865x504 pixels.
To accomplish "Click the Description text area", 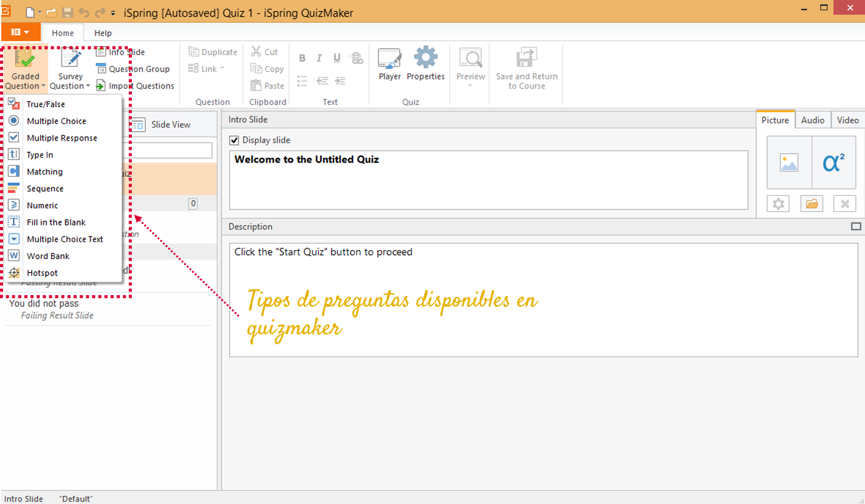I will point(543,300).
